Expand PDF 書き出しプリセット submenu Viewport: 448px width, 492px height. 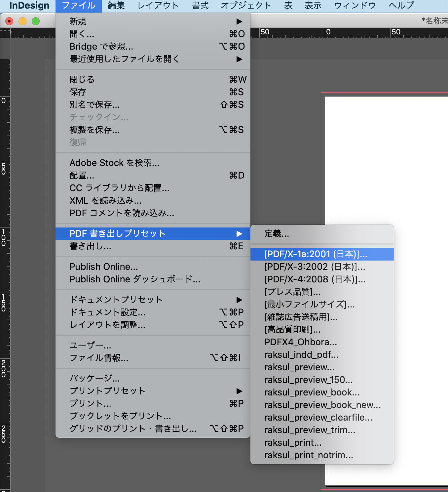(153, 234)
